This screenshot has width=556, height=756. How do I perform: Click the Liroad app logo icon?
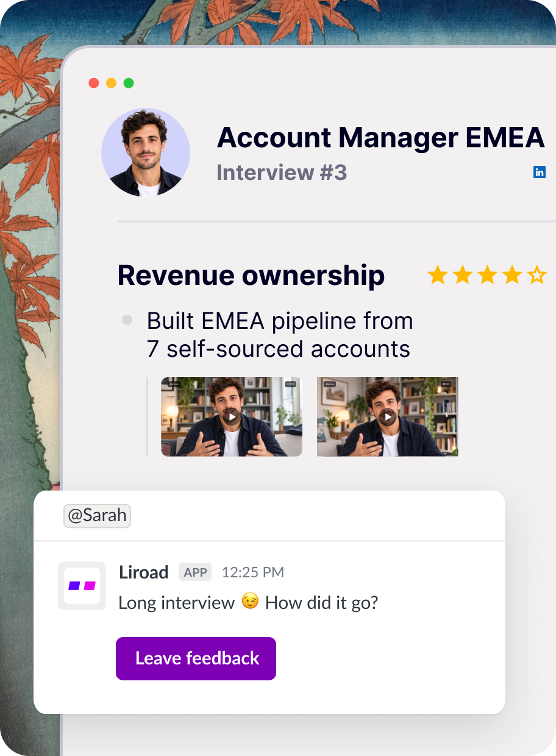click(82, 586)
